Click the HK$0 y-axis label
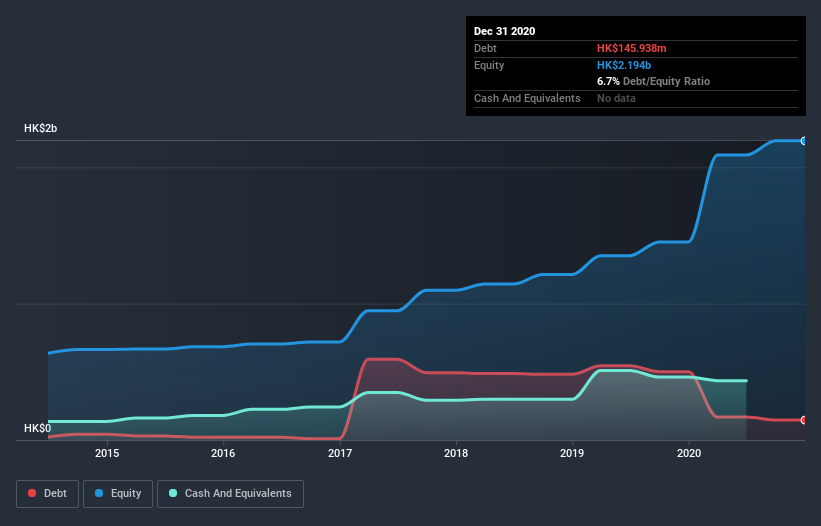This screenshot has height=526, width=821. 38,428
